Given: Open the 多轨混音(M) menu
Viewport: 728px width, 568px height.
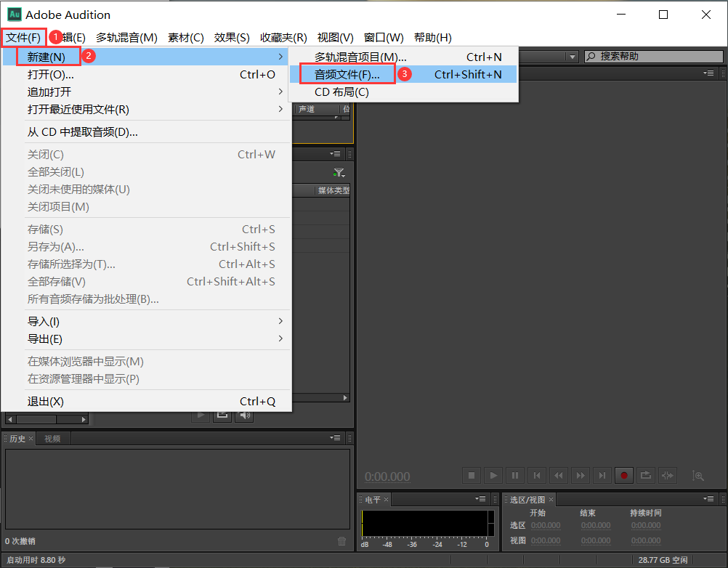Looking at the screenshot, I should [x=126, y=38].
